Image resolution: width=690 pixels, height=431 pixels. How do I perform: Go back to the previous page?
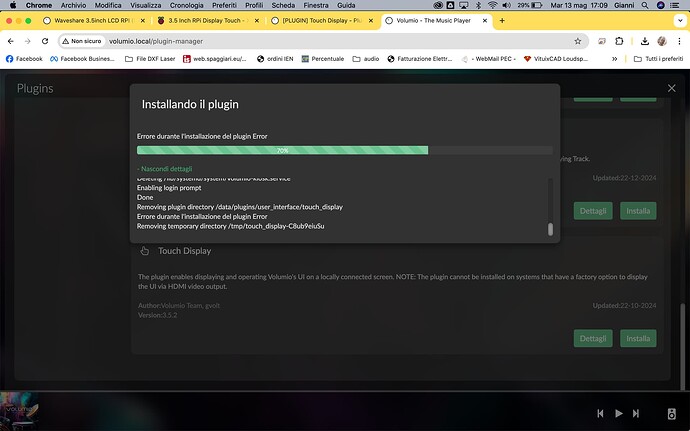click(x=11, y=41)
